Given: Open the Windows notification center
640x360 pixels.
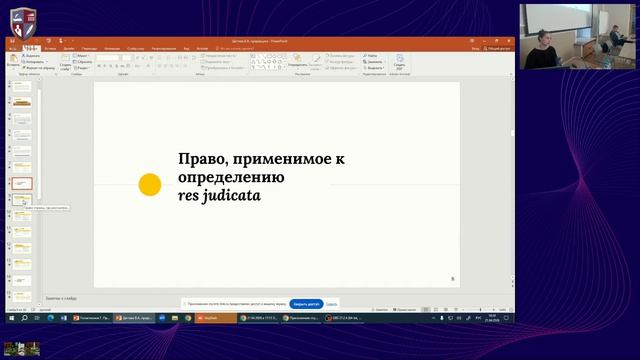Looking at the screenshot, I should (506, 318).
